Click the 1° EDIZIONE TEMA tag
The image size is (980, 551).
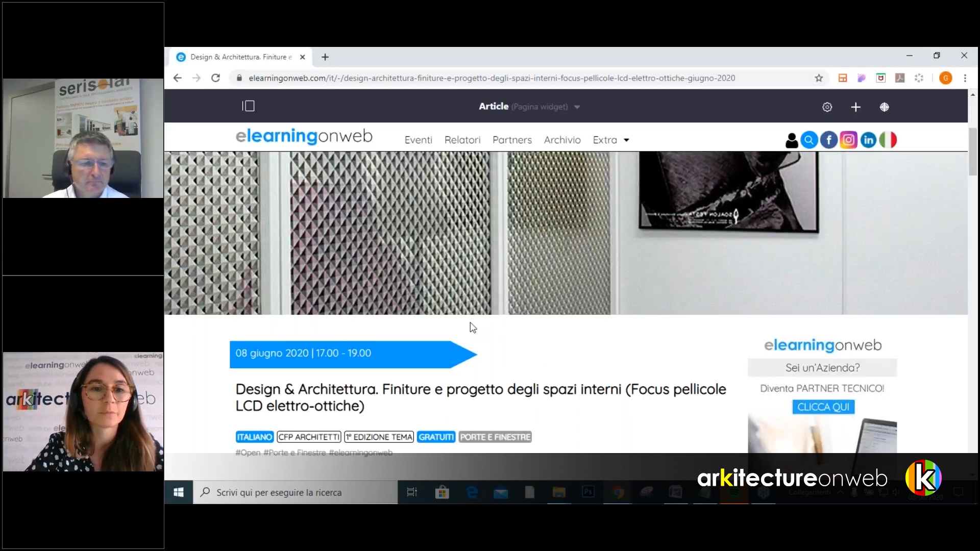click(x=379, y=437)
